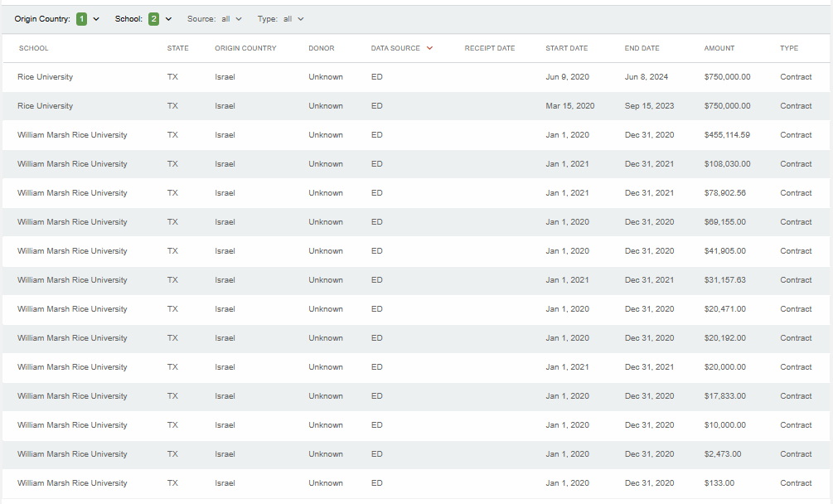Image resolution: width=833 pixels, height=504 pixels.
Task: Sort table by School column header
Action: pyautogui.click(x=33, y=48)
